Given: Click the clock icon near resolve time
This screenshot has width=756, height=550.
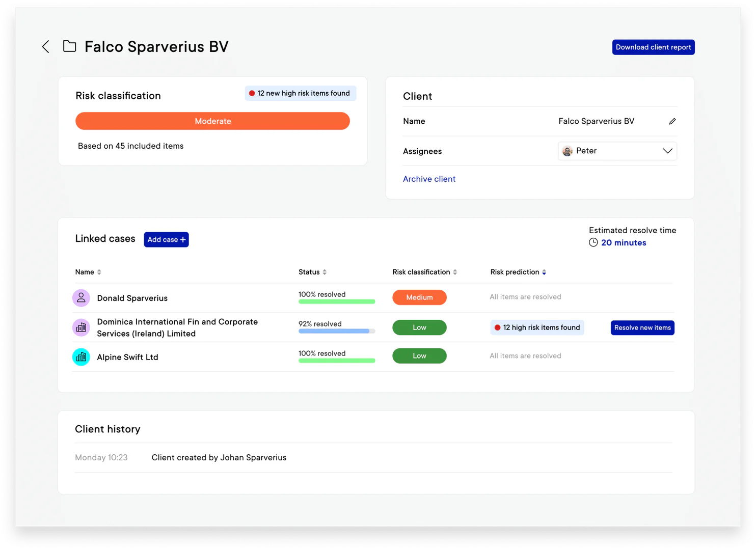Looking at the screenshot, I should 593,243.
